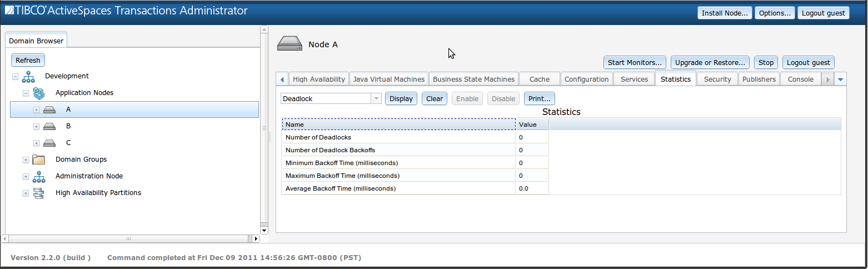Click the Administration Node network icon
Image resolution: width=868 pixels, height=269 pixels.
click(x=38, y=176)
